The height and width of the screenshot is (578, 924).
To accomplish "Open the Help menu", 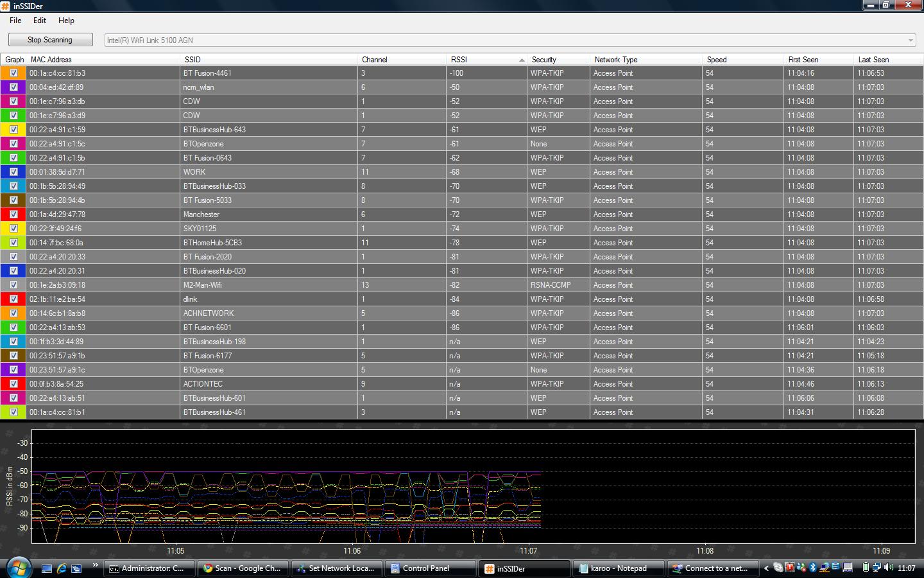I will (66, 21).
